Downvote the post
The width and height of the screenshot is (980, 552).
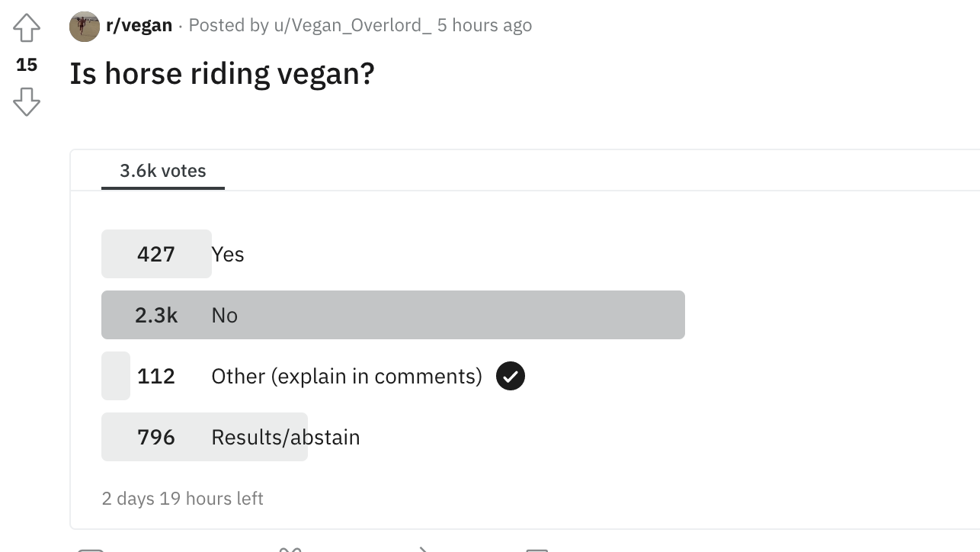point(26,101)
